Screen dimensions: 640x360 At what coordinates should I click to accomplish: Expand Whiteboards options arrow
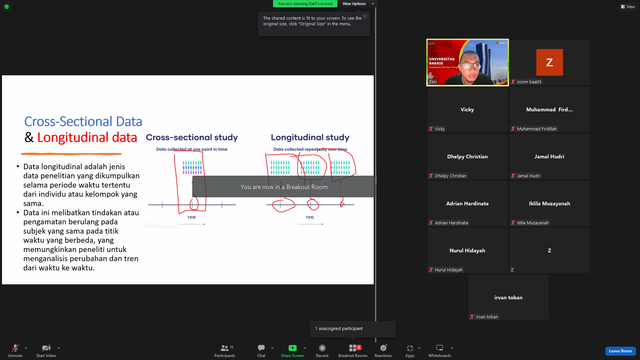[452, 348]
